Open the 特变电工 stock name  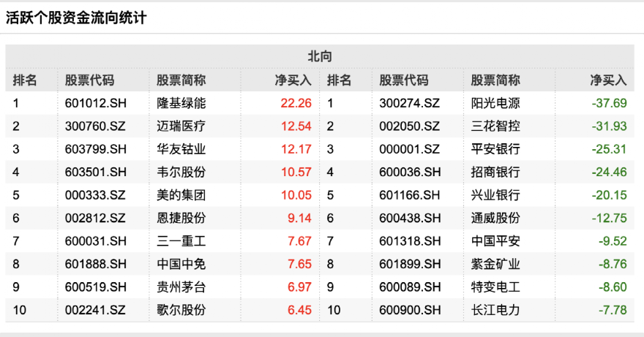[495, 287]
